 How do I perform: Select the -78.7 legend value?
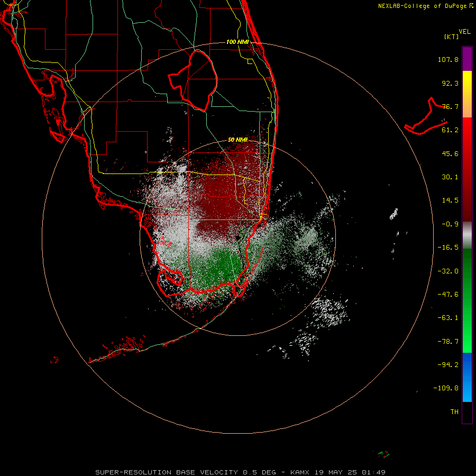[x=448, y=342]
